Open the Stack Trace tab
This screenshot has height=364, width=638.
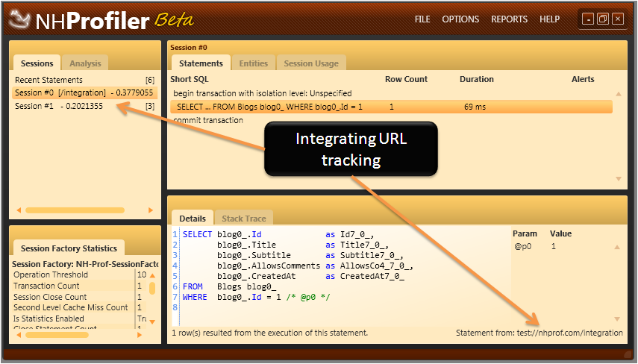(x=244, y=219)
